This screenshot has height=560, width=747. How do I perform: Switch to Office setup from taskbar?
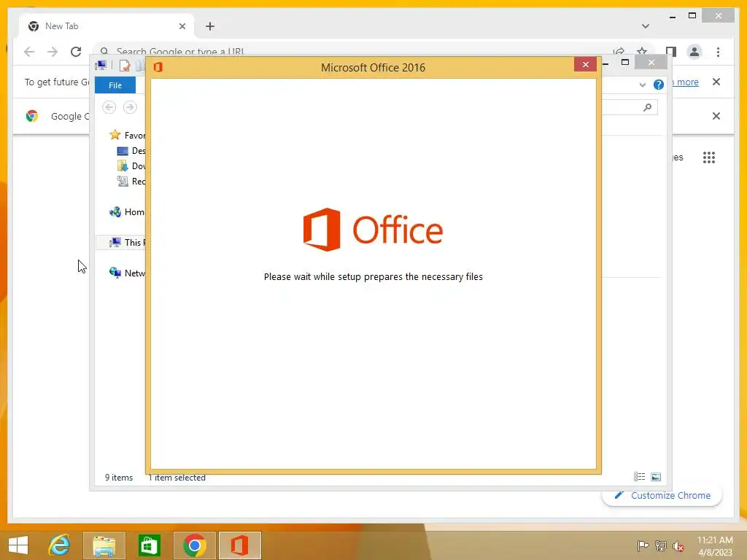[x=239, y=545]
